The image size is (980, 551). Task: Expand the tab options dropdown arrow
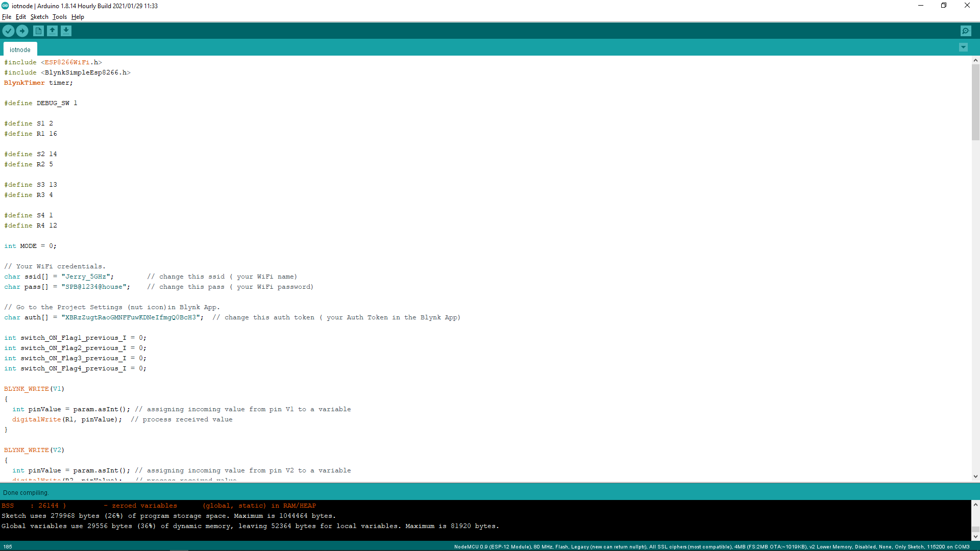coord(963,47)
